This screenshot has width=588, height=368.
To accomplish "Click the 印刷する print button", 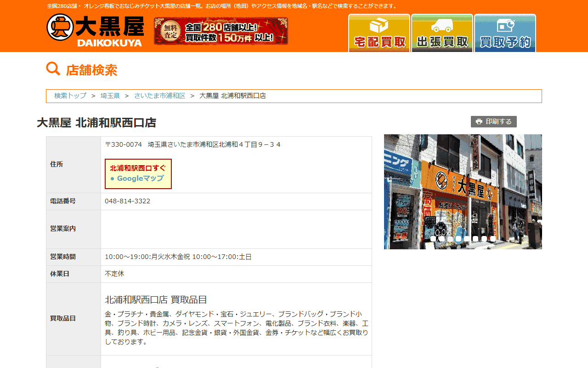I will pyautogui.click(x=494, y=121).
